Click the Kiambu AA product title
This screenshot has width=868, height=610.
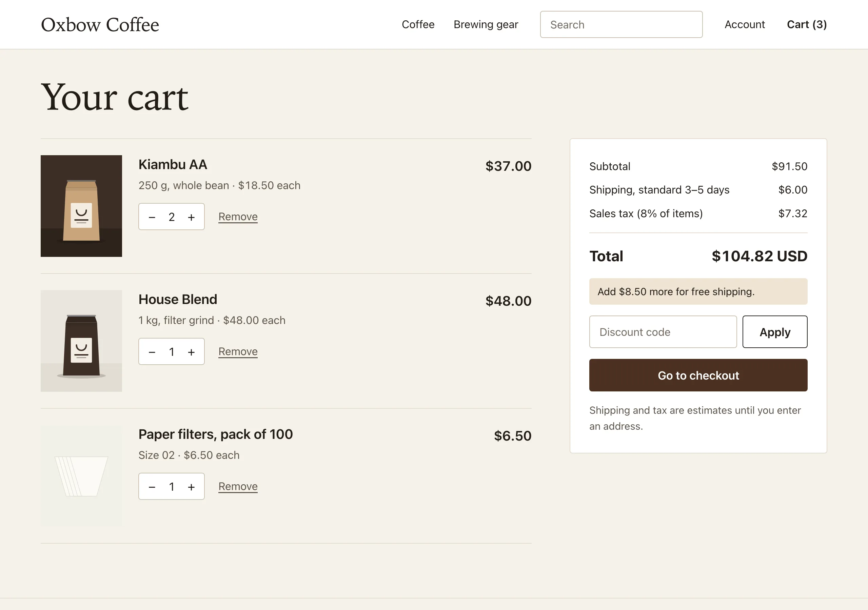(173, 165)
